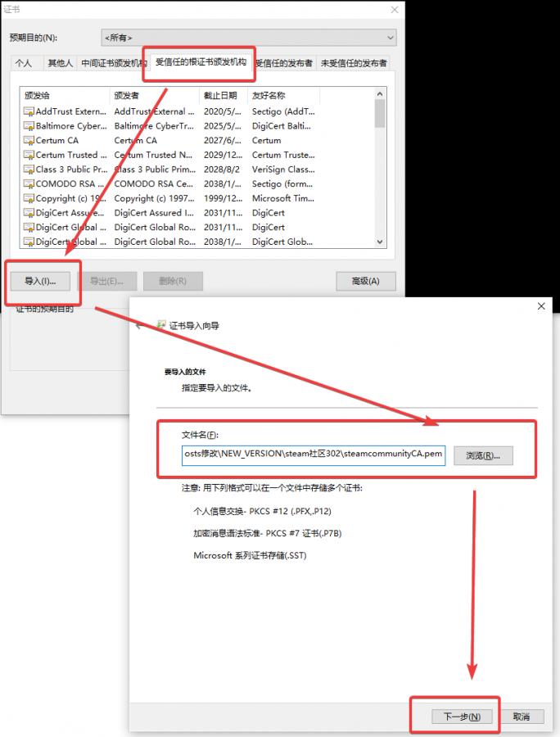Switch to the 个人 tab
Image resolution: width=560 pixels, height=737 pixels.
pos(24,63)
